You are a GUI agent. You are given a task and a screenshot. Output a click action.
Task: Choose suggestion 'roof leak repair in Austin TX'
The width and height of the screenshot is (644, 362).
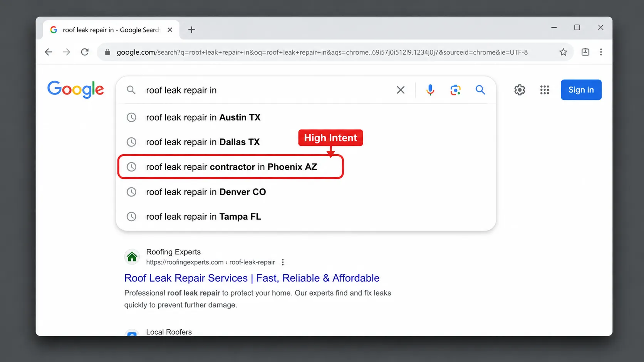click(x=306, y=117)
